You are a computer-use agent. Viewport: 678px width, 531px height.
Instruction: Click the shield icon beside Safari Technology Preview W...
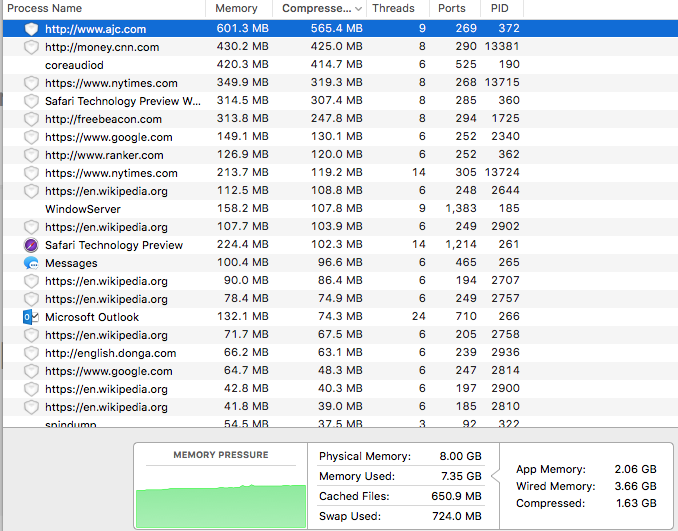click(31, 101)
